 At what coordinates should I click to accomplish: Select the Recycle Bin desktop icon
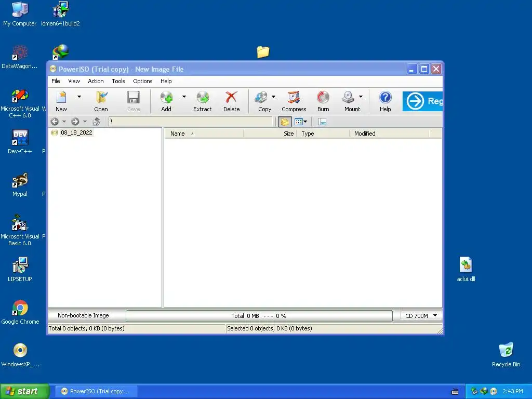tap(506, 354)
